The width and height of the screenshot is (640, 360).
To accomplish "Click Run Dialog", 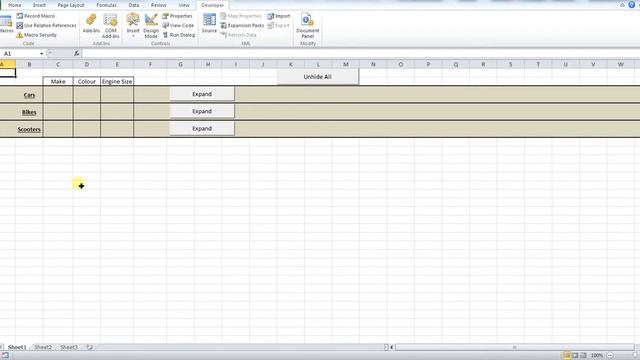I will pyautogui.click(x=179, y=35).
